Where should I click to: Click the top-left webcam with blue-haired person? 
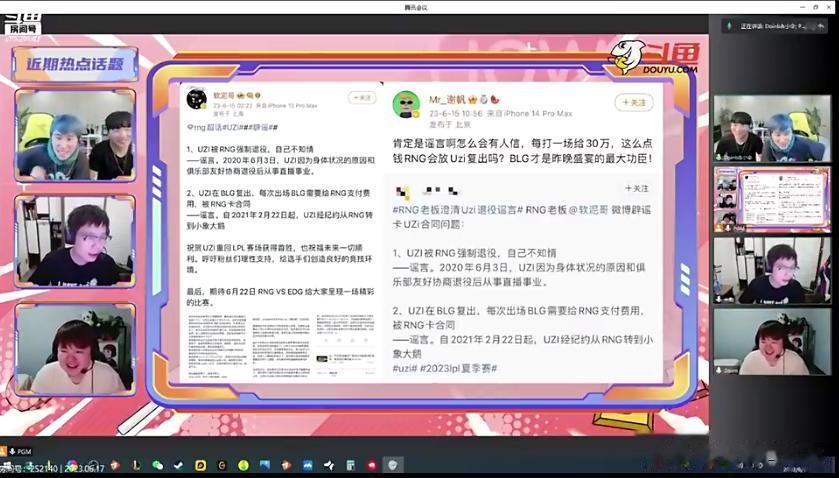click(x=75, y=135)
